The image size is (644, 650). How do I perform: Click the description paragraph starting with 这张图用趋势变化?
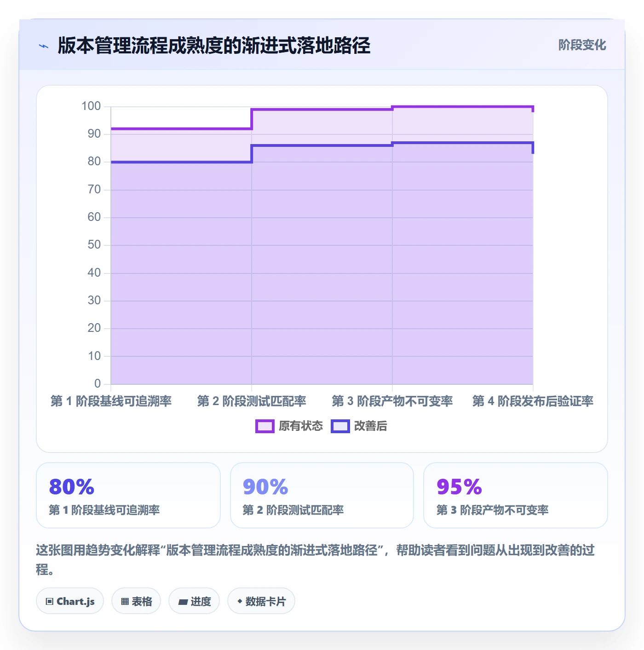pyautogui.click(x=316, y=559)
